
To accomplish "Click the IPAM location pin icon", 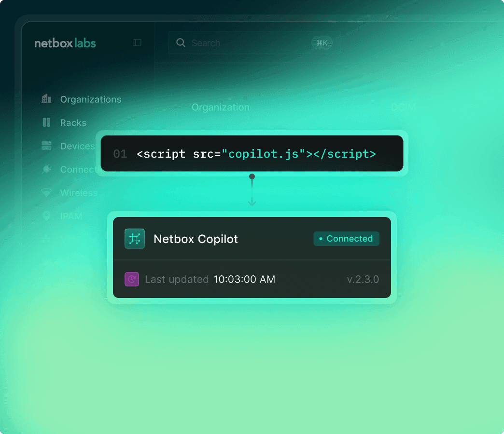I will click(46, 216).
